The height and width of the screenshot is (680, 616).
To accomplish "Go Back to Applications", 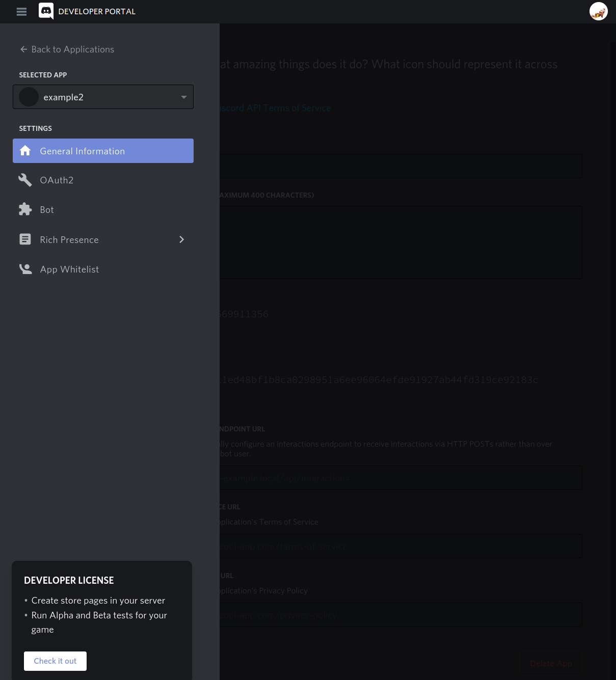I will (67, 49).
